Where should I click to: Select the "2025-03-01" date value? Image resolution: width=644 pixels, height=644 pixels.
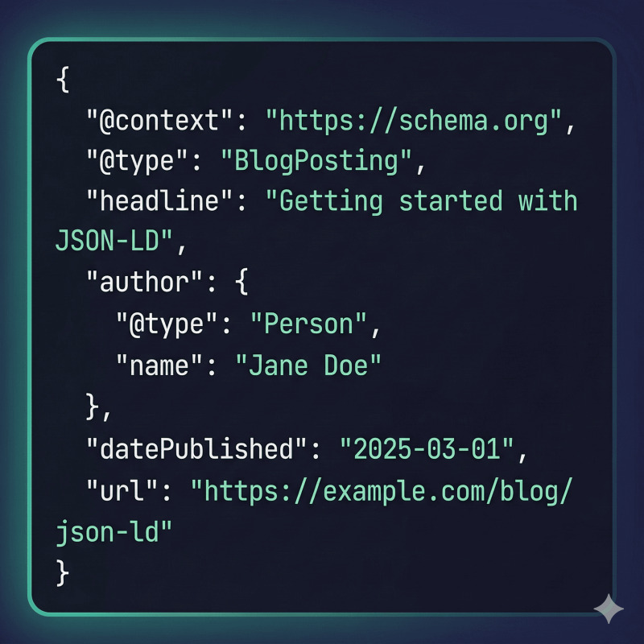[427, 449]
